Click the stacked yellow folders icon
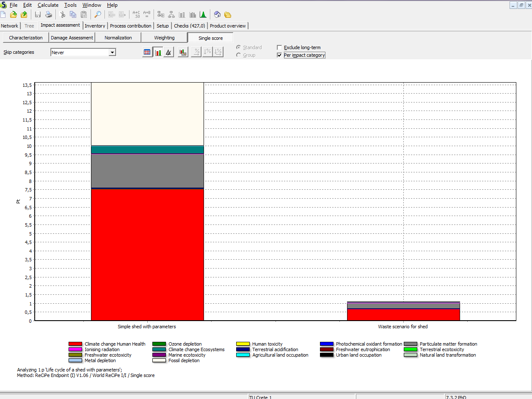 [x=228, y=15]
